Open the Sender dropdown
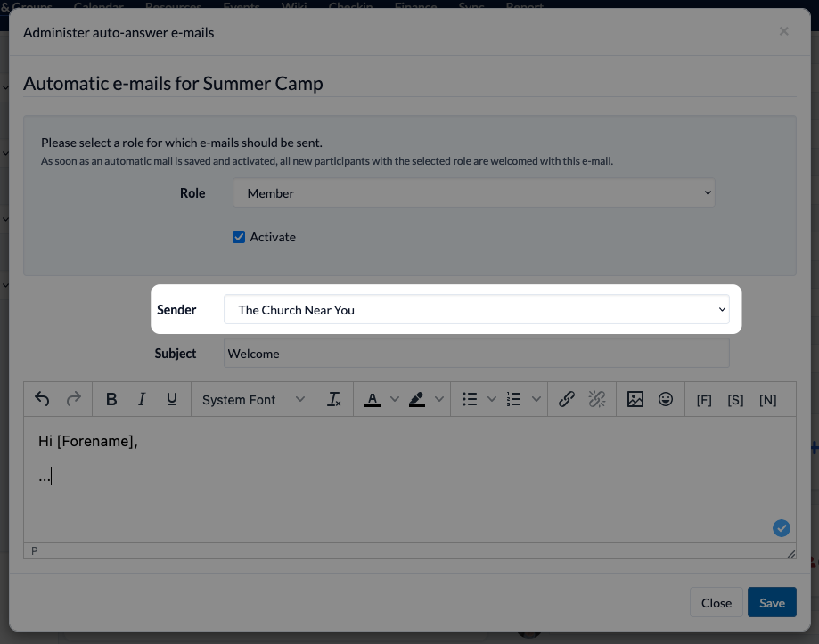This screenshot has width=819, height=644. click(477, 309)
